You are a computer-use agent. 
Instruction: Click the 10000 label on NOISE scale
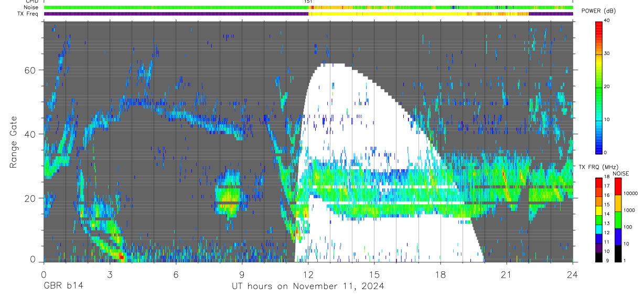[x=630, y=193]
